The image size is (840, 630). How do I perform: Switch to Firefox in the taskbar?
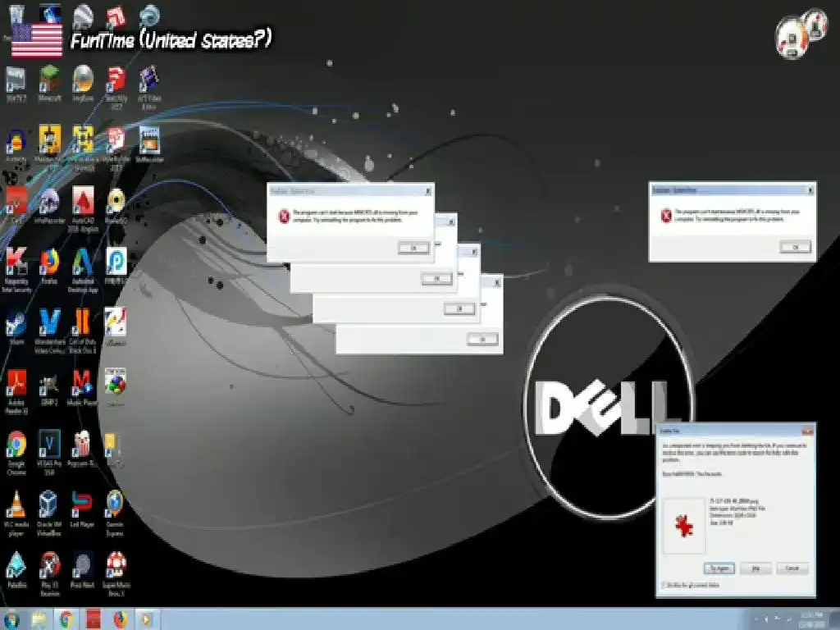pos(120,619)
